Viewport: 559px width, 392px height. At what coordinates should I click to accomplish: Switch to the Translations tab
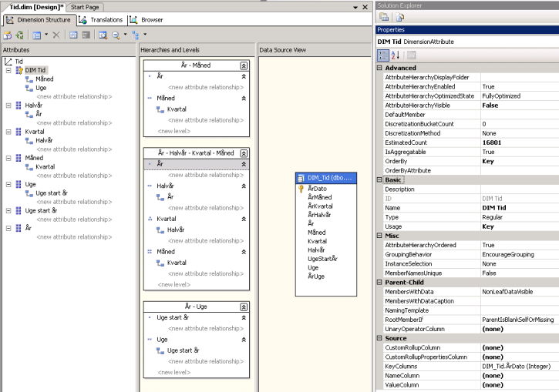point(101,20)
